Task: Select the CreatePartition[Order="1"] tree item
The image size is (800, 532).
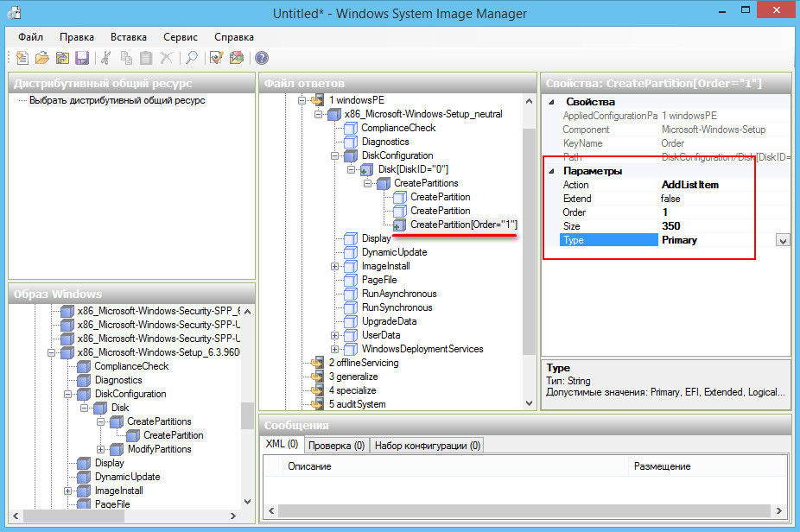Action: (x=464, y=225)
